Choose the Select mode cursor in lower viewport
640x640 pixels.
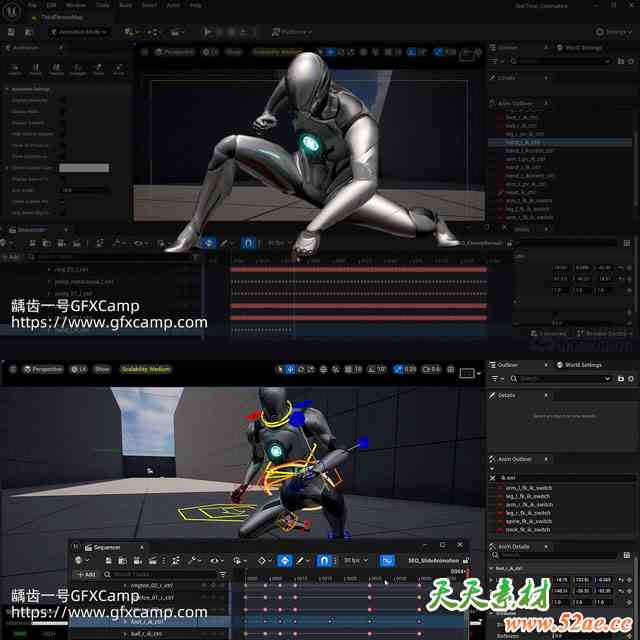pyautogui.click(x=280, y=369)
